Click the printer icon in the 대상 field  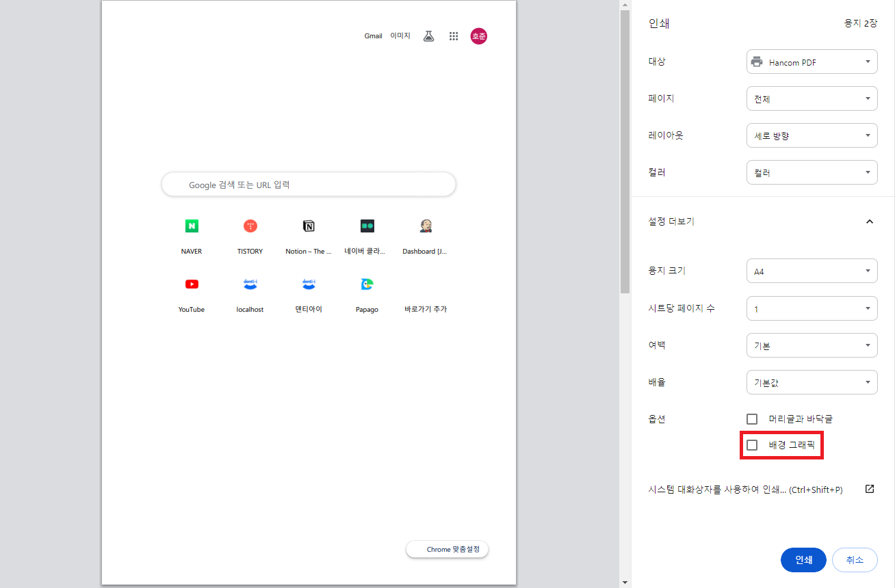click(x=757, y=62)
